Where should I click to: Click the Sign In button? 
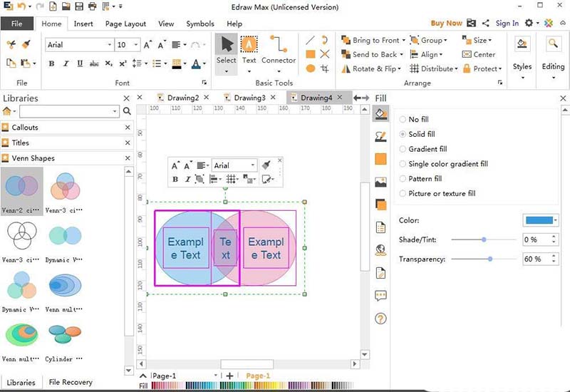point(507,24)
